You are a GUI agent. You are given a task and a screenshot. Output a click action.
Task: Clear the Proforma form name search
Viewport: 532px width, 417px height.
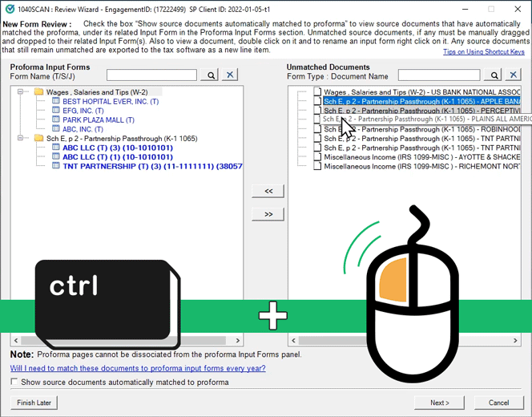pos(230,75)
